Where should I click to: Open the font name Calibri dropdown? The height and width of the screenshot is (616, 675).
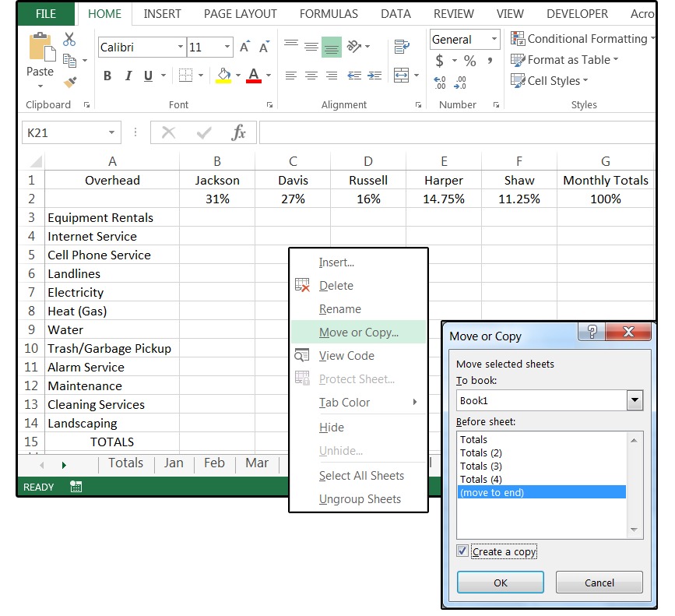[181, 47]
